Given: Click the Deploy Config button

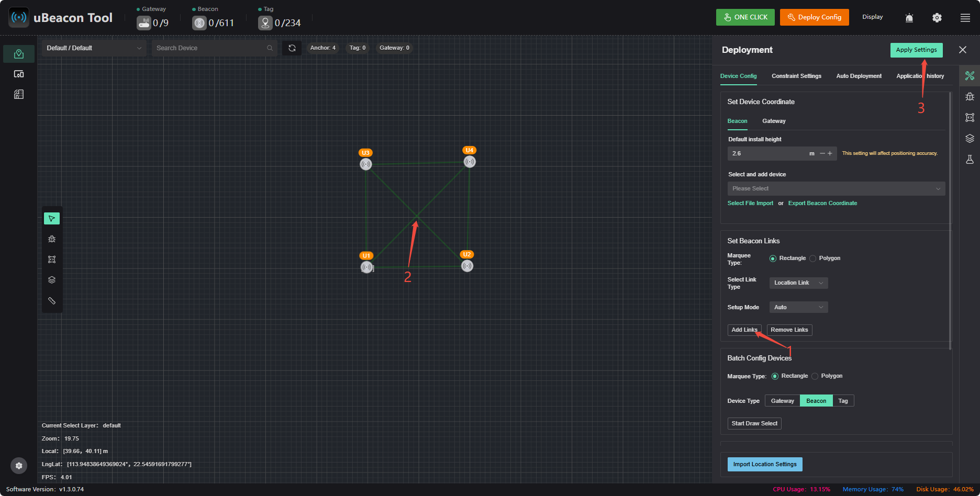Looking at the screenshot, I should (x=814, y=17).
